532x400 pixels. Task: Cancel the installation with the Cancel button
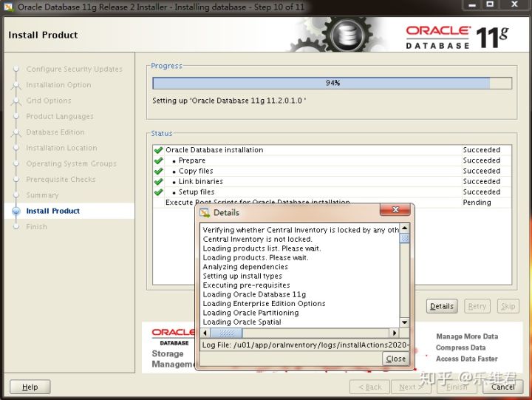coord(503,387)
